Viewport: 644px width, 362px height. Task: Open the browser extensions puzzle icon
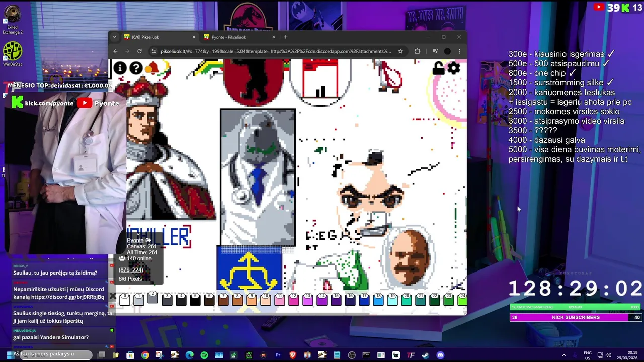coord(417,51)
